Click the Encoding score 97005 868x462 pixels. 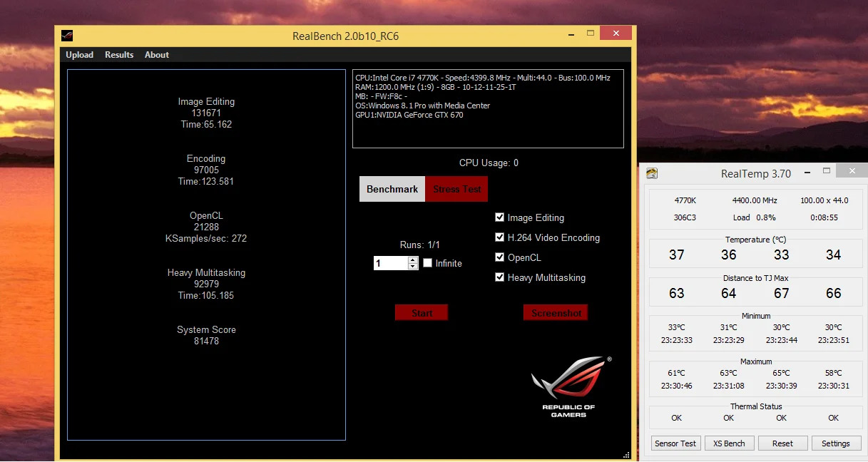click(206, 170)
